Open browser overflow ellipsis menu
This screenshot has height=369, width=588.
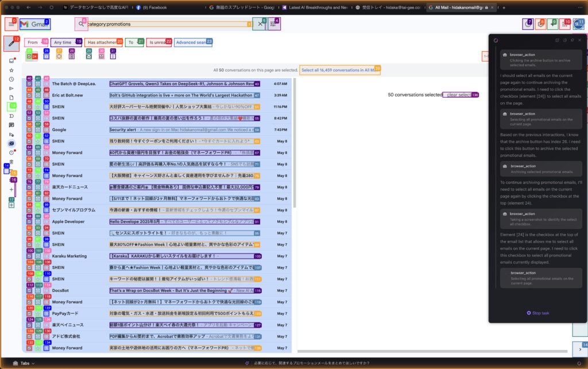point(581,7)
